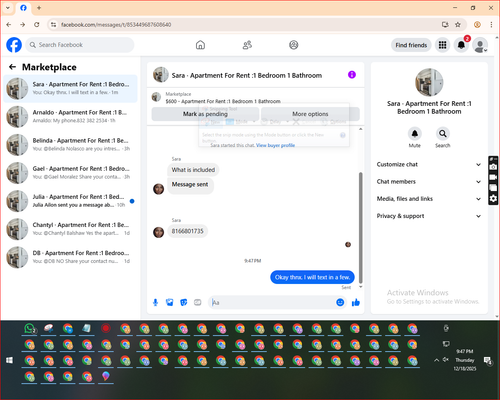
Task: Choose a sticker from the sticker icon
Action: click(184, 302)
